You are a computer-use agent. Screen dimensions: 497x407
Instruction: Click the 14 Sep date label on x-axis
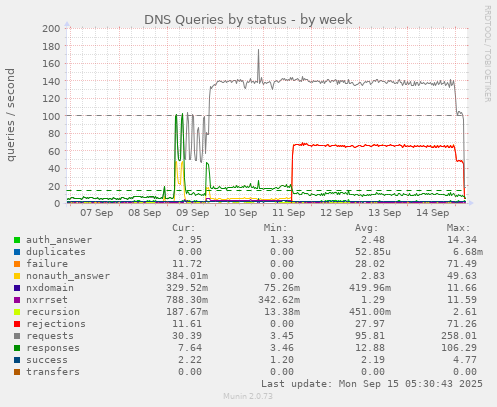pos(433,213)
